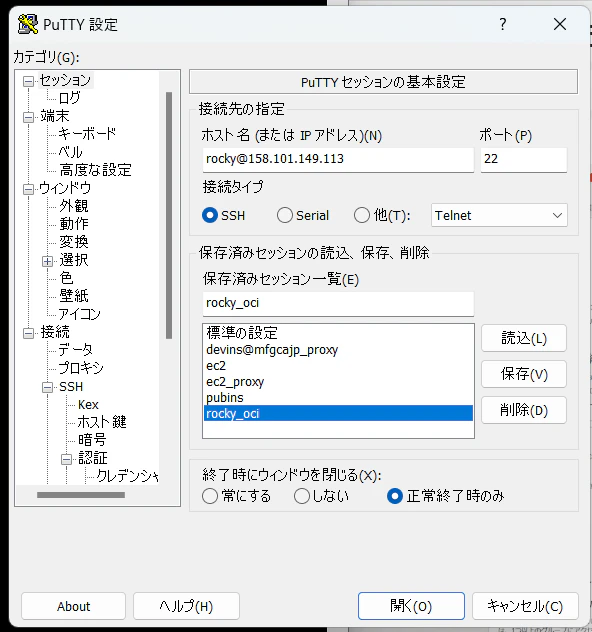This screenshot has width=592, height=632.
Task: Select the rocky_oci row in the sessions list
Action: [x=338, y=413]
